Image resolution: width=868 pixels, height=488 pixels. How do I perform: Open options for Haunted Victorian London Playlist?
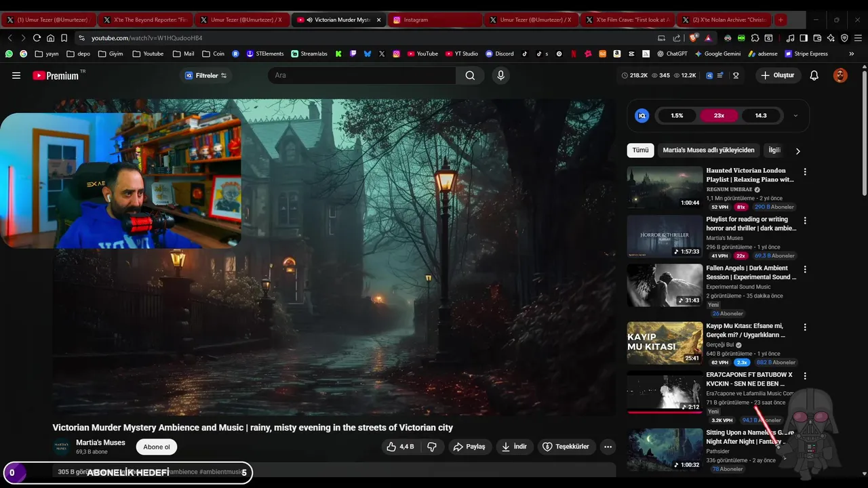coord(805,172)
